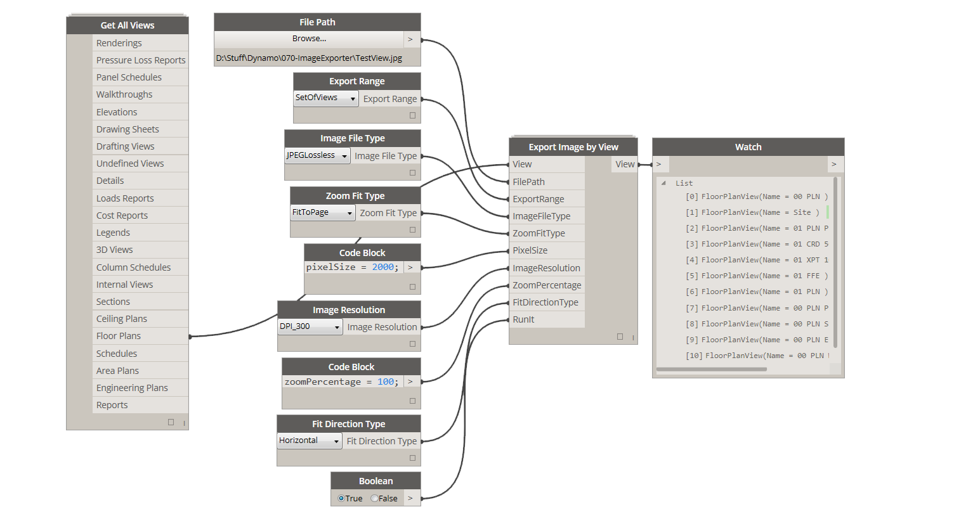This screenshot has width=980, height=514.
Task: Click the Boolean node's output port
Action: [x=411, y=498]
